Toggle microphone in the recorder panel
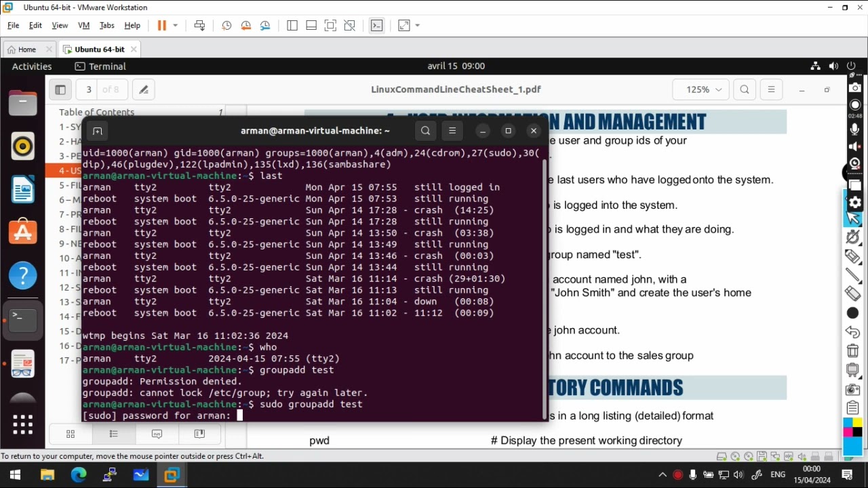 (x=854, y=129)
